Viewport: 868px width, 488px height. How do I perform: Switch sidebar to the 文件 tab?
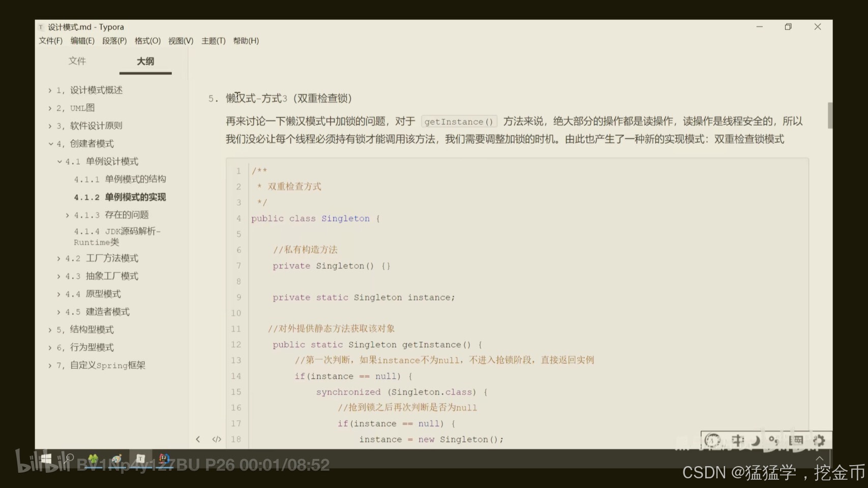[x=77, y=61]
